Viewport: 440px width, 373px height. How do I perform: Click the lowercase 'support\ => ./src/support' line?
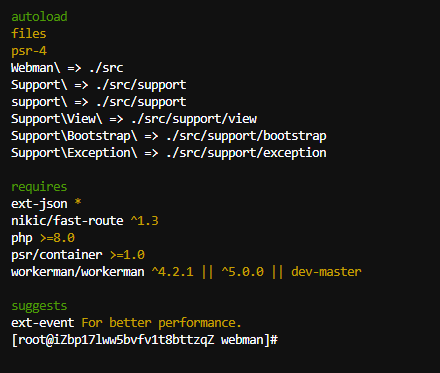(x=99, y=102)
